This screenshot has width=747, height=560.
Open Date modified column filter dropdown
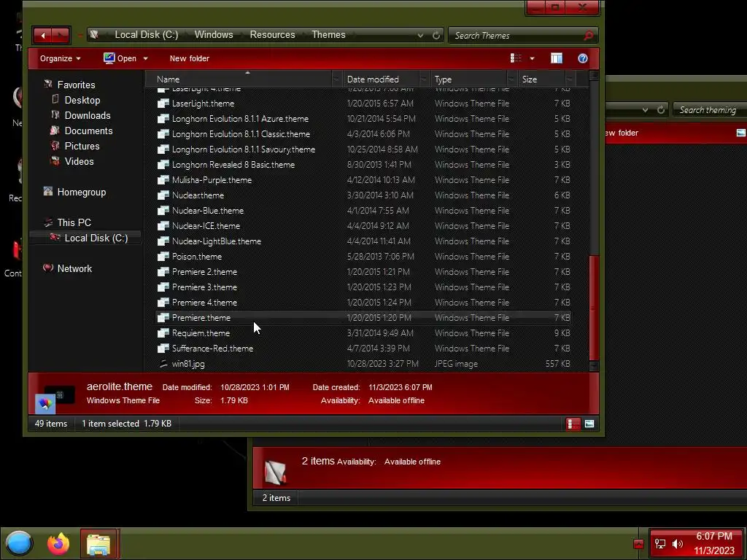pos(424,79)
